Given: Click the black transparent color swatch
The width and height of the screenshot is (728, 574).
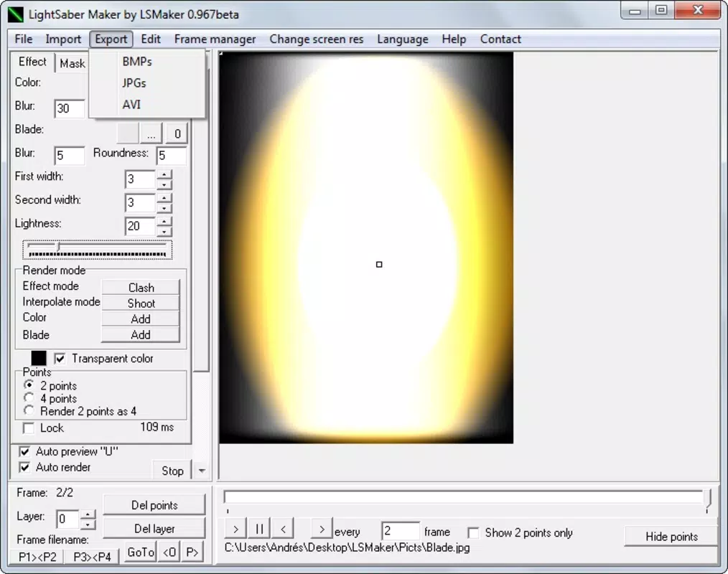Looking at the screenshot, I should (x=39, y=358).
